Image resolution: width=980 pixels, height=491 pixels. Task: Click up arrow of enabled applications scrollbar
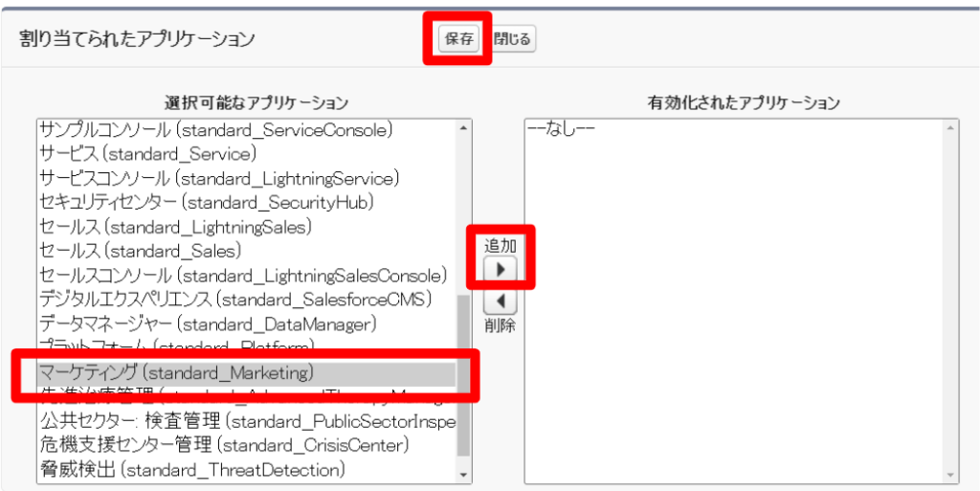pos(951,128)
